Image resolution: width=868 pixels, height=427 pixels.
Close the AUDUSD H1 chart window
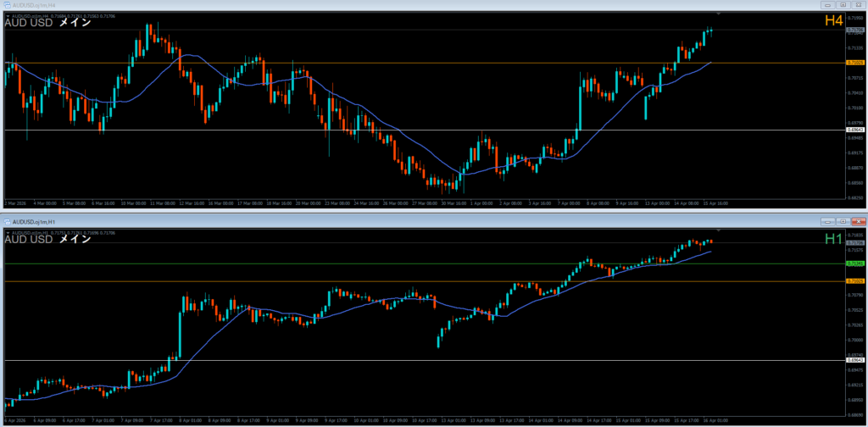tap(857, 221)
